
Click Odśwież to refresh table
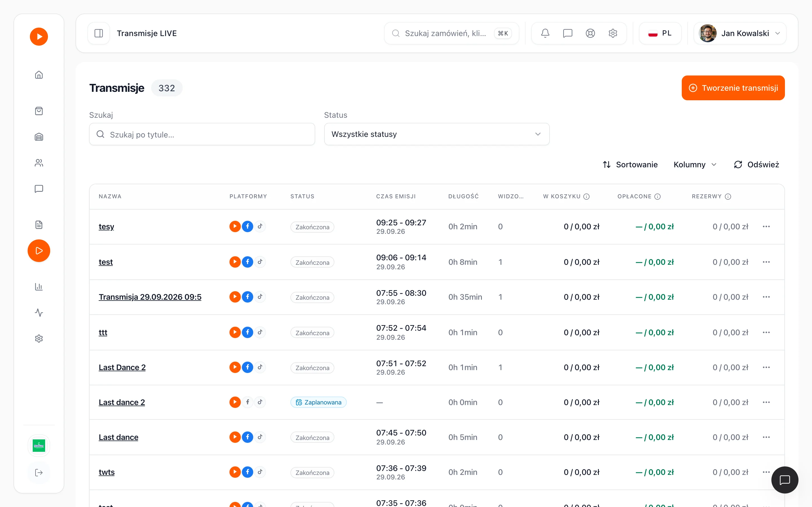[x=756, y=165]
